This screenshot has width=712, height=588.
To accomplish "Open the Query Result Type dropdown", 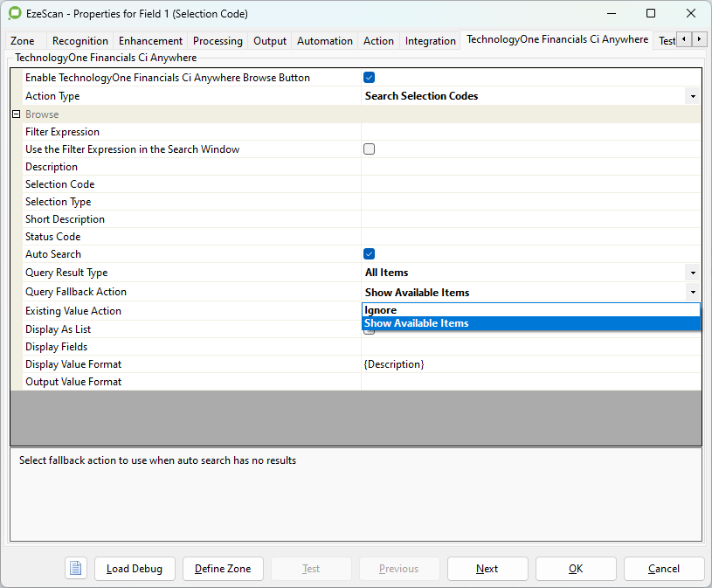I will pyautogui.click(x=692, y=273).
